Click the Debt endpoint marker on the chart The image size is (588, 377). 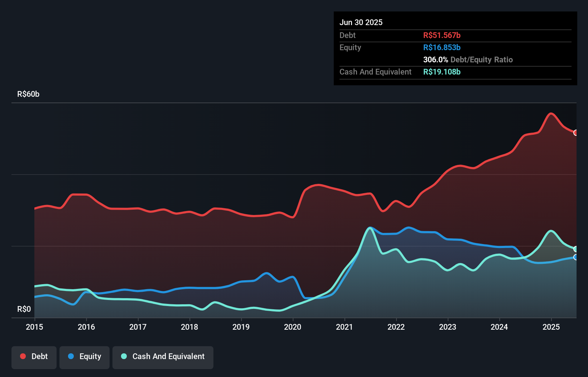click(576, 133)
